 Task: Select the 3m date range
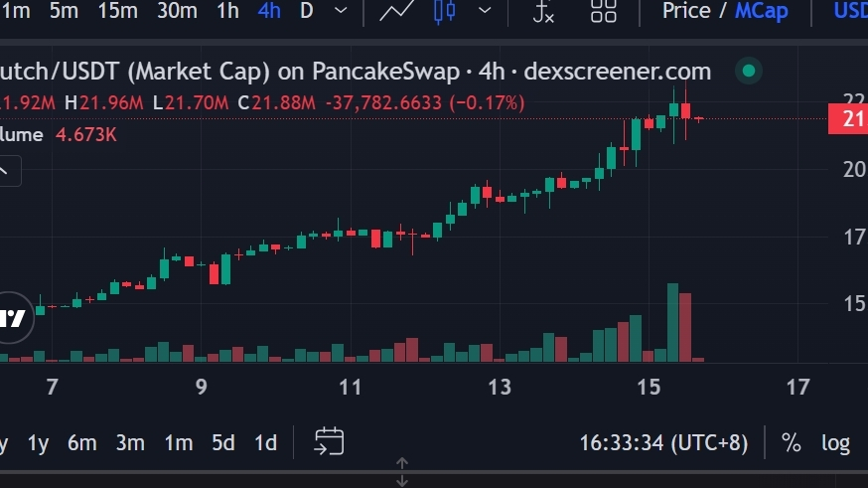click(130, 443)
